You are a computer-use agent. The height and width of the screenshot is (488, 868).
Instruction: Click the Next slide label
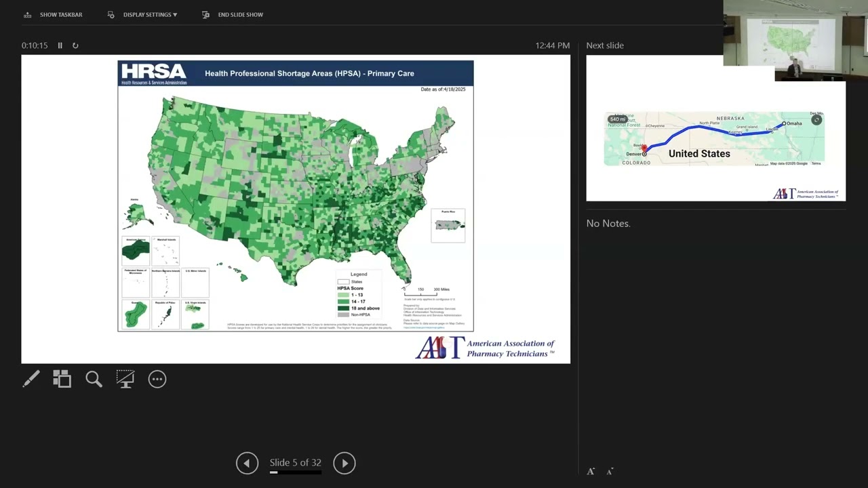(605, 45)
